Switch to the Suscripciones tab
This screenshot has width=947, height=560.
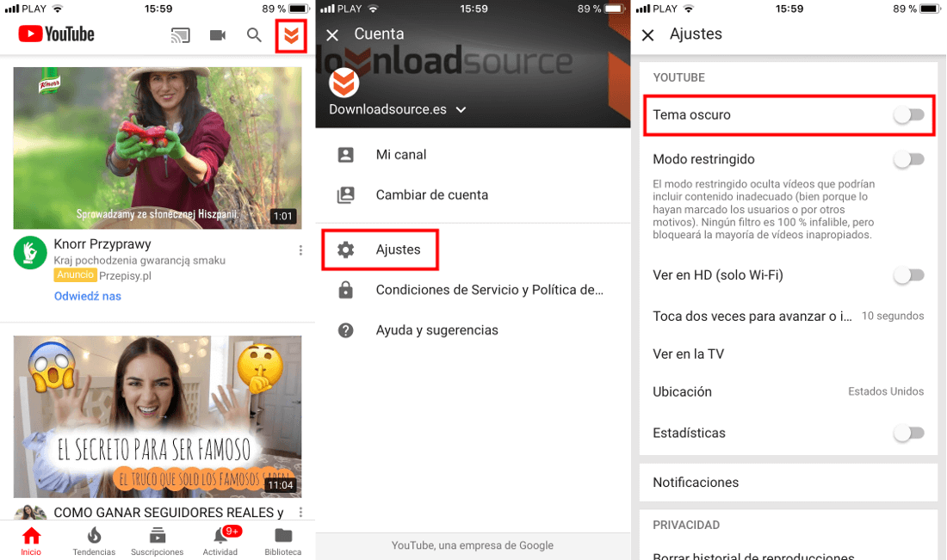[x=157, y=541]
